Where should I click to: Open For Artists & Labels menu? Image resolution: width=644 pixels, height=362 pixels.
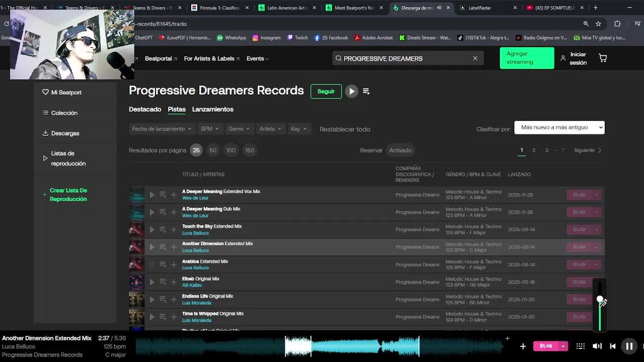(x=211, y=58)
